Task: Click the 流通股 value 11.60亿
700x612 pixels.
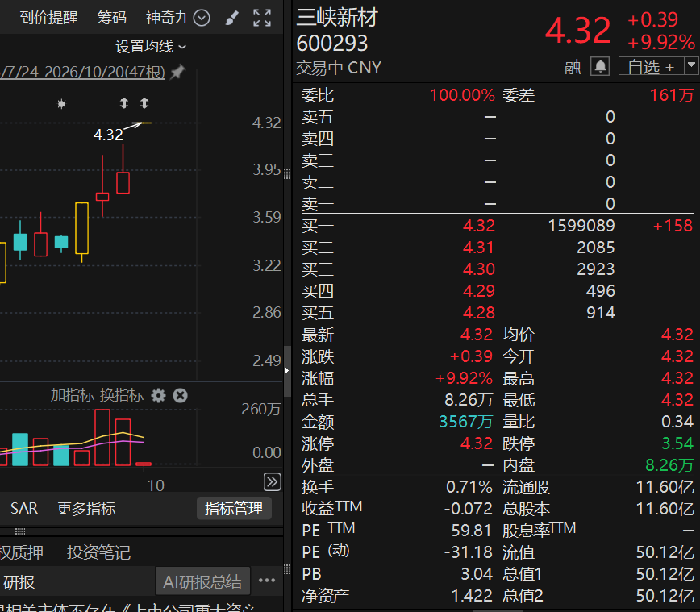Action: 665,487
